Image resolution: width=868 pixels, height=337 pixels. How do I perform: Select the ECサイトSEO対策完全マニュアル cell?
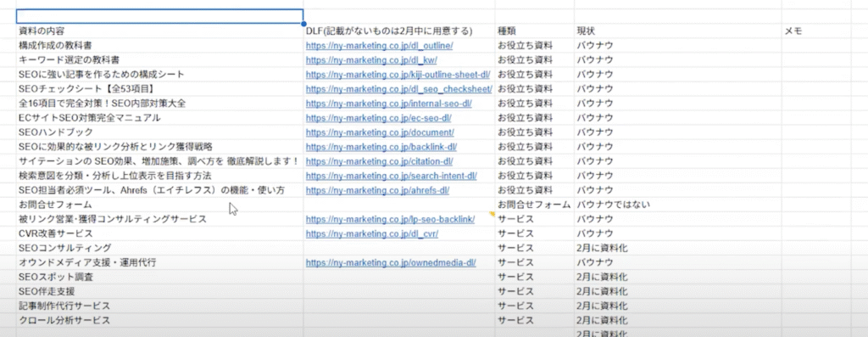[160, 117]
